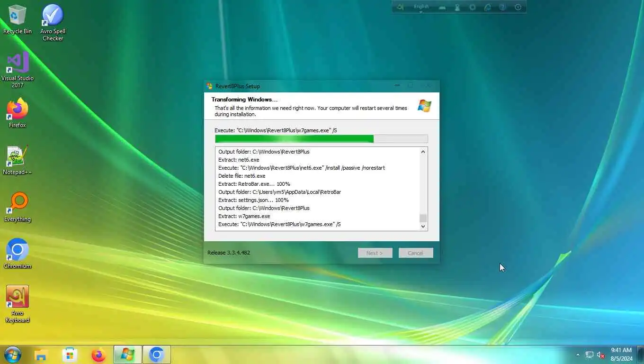Screen dimensions: 644x364
Task: Click "Release 3.3.4.482" version text
Action: tap(229, 253)
